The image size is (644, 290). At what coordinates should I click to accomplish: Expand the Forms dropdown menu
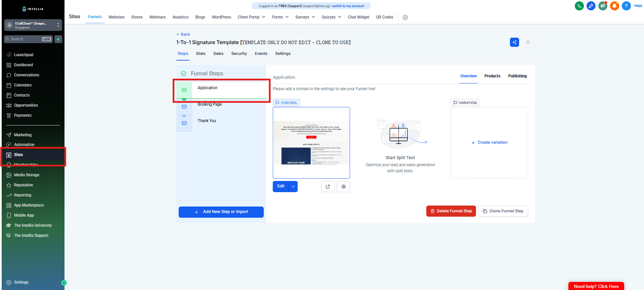[x=280, y=17]
